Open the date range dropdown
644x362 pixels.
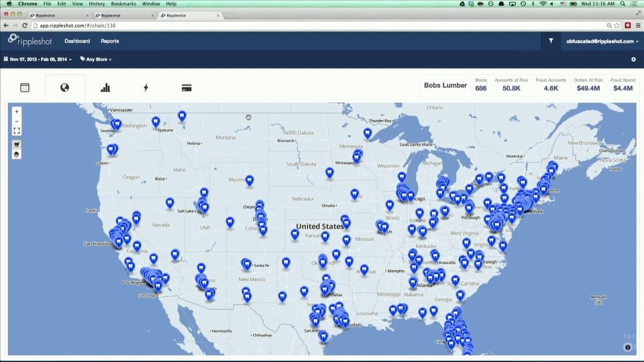point(38,59)
